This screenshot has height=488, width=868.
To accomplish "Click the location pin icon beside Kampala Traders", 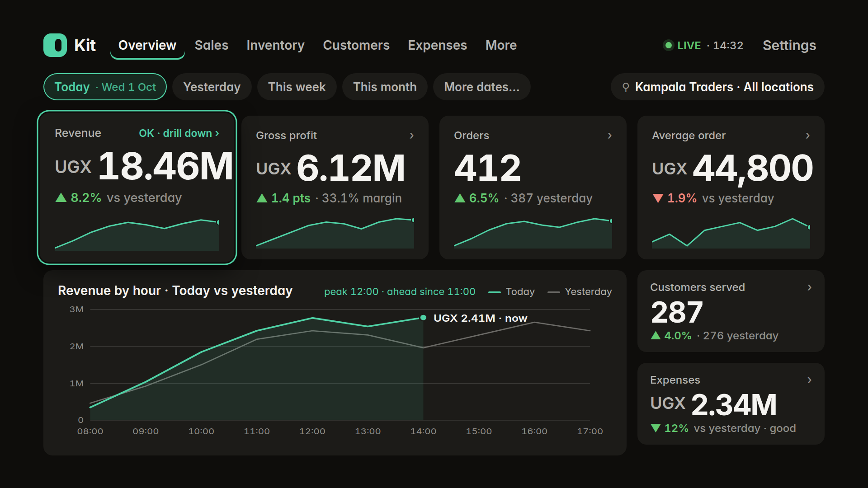I will (x=626, y=87).
